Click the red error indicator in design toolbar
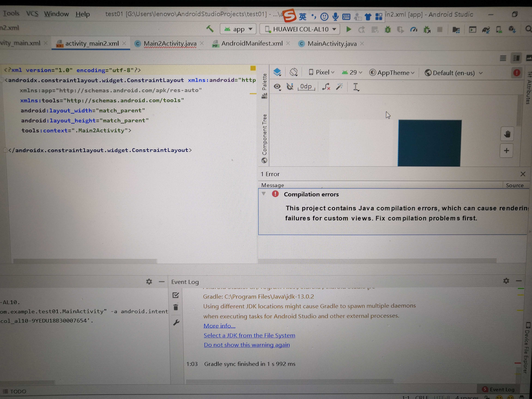The height and width of the screenshot is (399, 532). [517, 73]
